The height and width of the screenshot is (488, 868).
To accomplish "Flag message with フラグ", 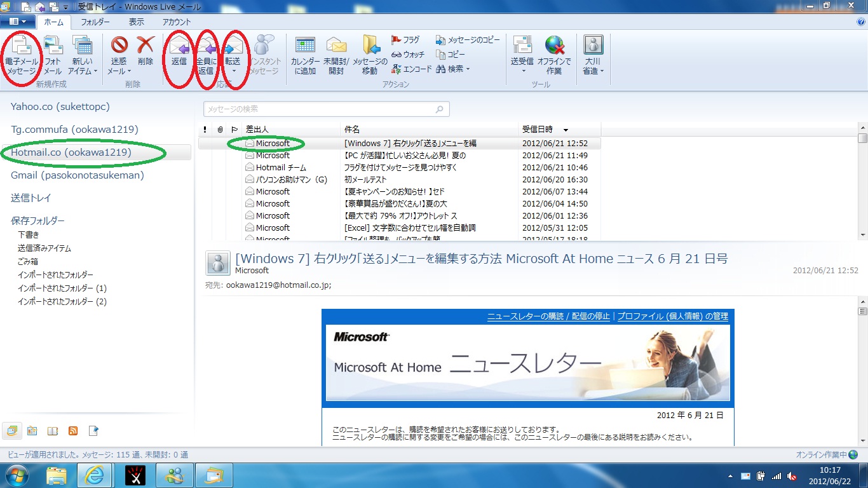I will pos(405,40).
